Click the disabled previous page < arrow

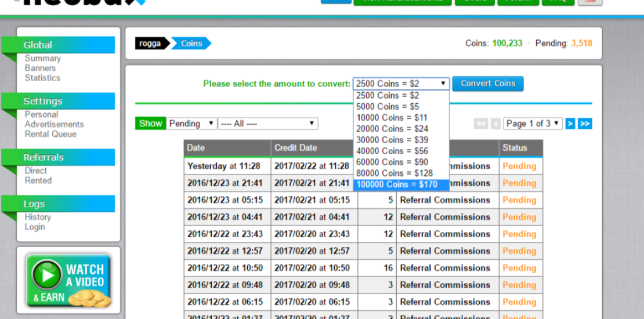pyautogui.click(x=495, y=124)
